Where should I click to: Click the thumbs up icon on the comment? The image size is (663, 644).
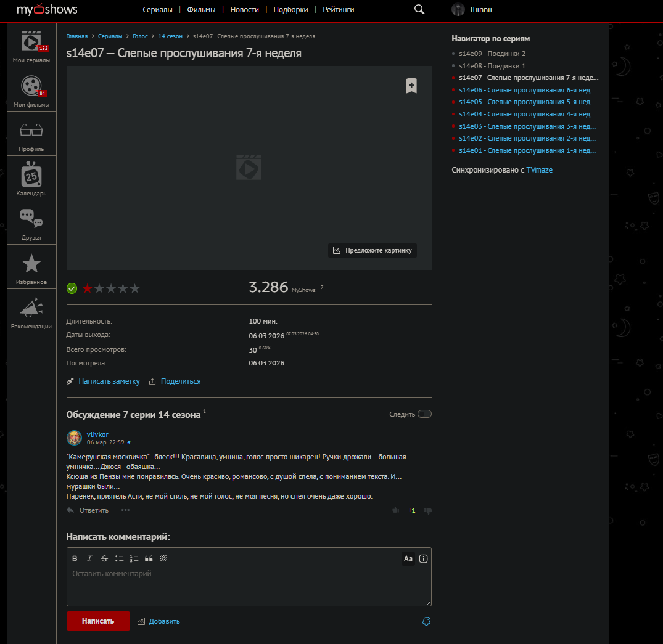coord(396,510)
